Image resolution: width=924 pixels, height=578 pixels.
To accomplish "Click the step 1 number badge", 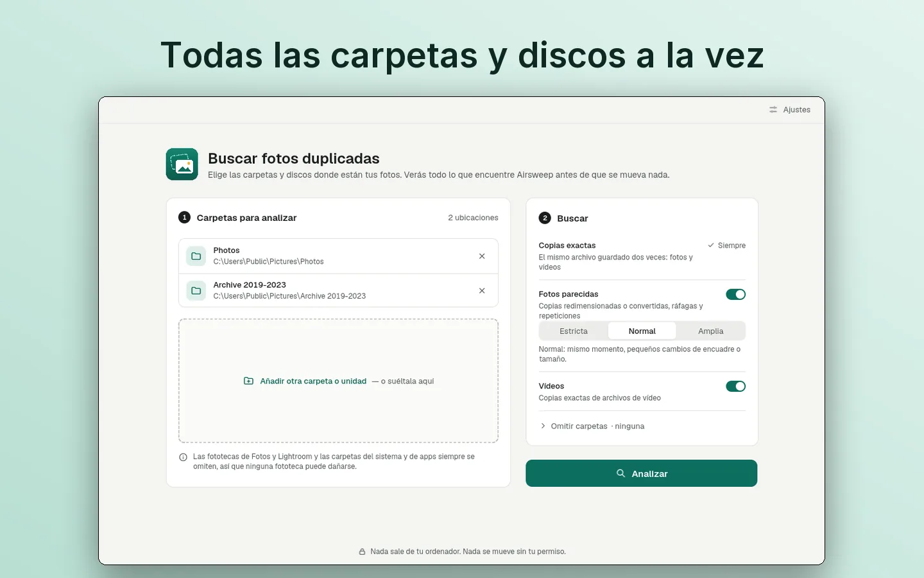I will [x=185, y=218].
